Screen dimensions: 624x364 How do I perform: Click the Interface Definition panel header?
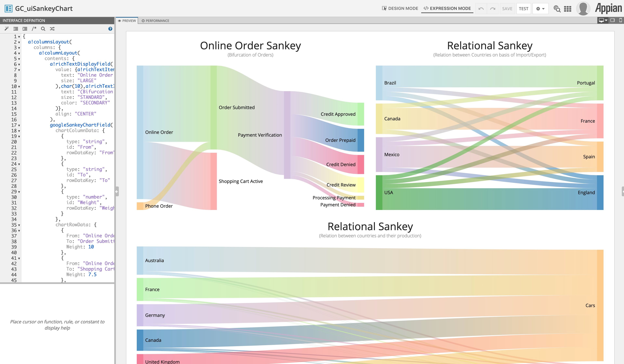pyautogui.click(x=57, y=21)
